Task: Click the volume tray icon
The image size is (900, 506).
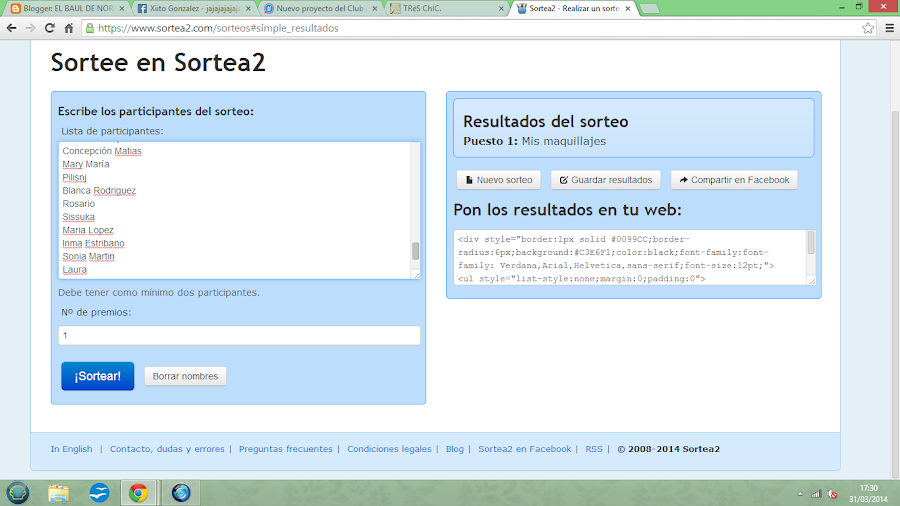Action: pyautogui.click(x=832, y=494)
